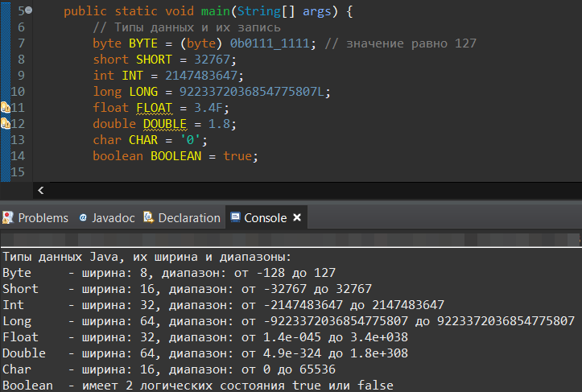Click the Int row in the console output

(223, 305)
